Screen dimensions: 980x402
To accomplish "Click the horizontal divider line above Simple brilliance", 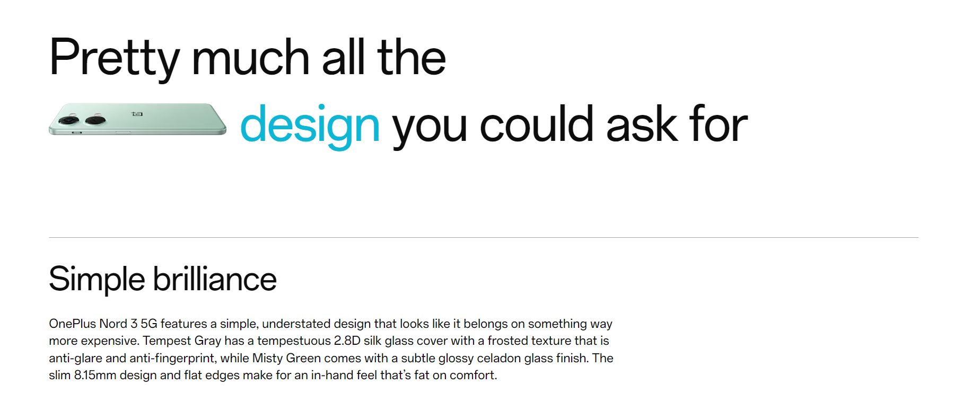I will point(484,237).
